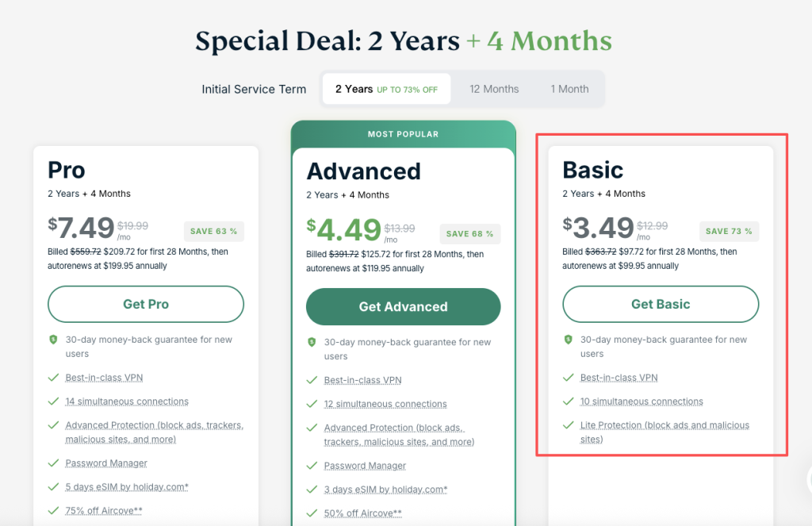This screenshot has width=812, height=526.
Task: Click the money-back shield icon in Pro plan
Action: (54, 340)
